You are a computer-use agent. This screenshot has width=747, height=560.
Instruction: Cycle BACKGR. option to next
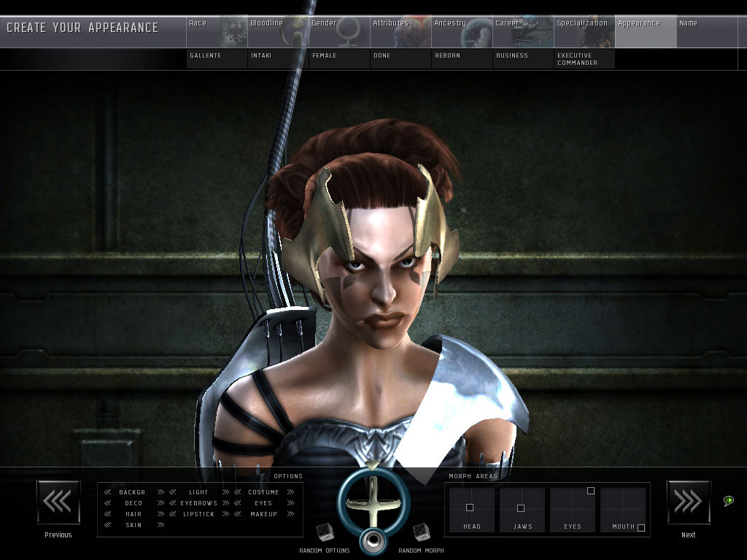[x=160, y=492]
